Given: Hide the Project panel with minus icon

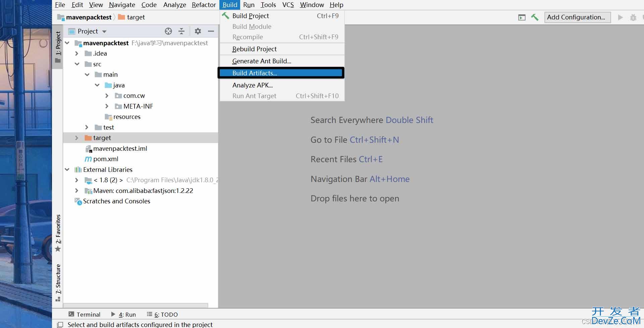Looking at the screenshot, I should point(211,31).
